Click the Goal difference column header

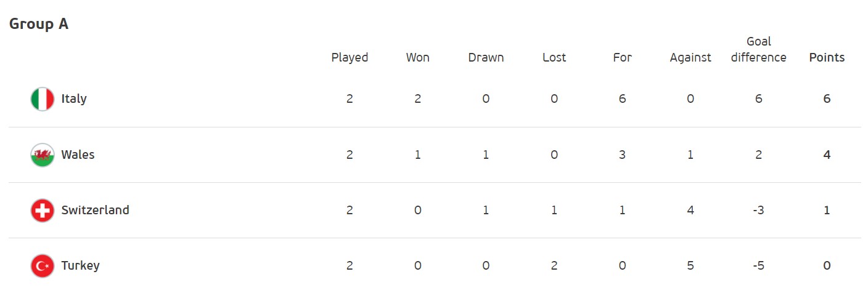[758, 49]
